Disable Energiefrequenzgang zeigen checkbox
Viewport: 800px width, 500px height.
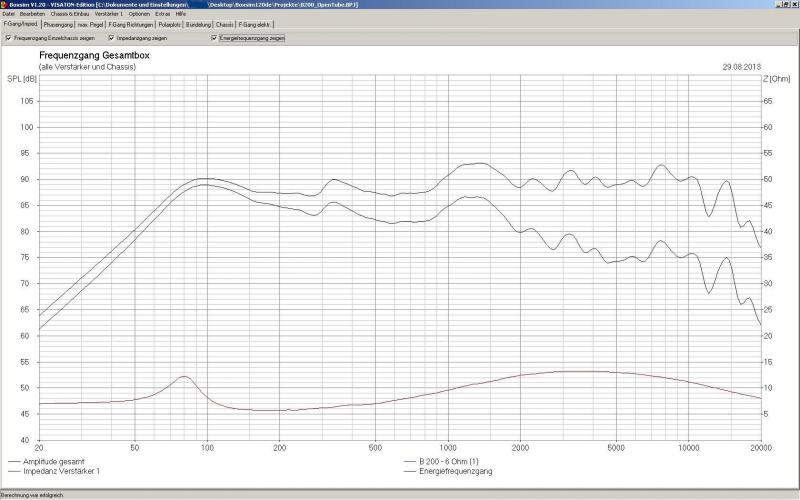pyautogui.click(x=214, y=38)
